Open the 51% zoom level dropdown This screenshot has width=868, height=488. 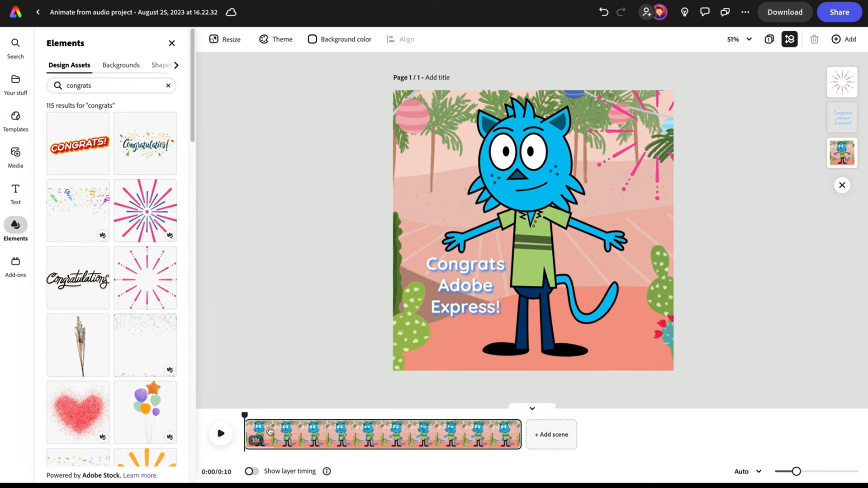pyautogui.click(x=738, y=39)
